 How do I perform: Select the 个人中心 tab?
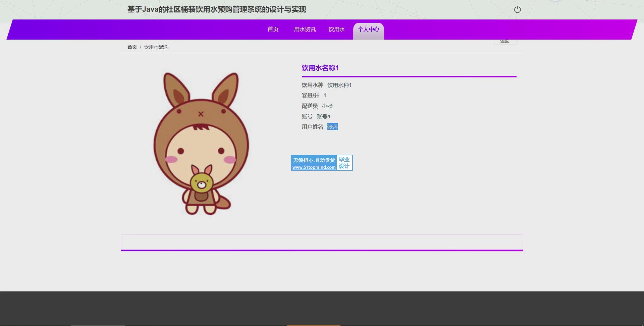tap(368, 30)
